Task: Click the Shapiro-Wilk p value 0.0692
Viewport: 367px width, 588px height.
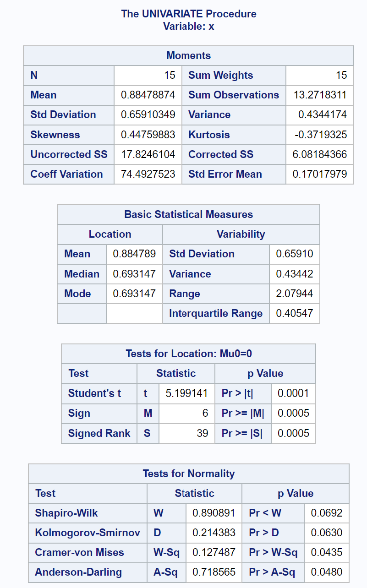Action: 327,513
